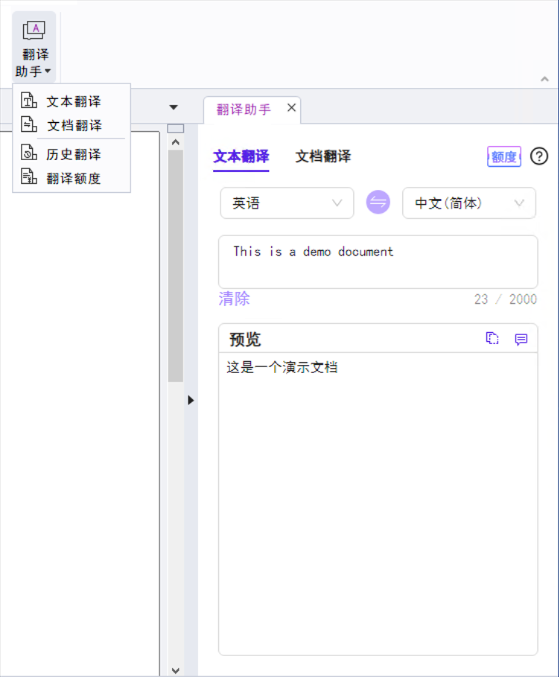The image size is (559, 677).
Task: Open the 英语 source language dropdown
Action: point(287,203)
